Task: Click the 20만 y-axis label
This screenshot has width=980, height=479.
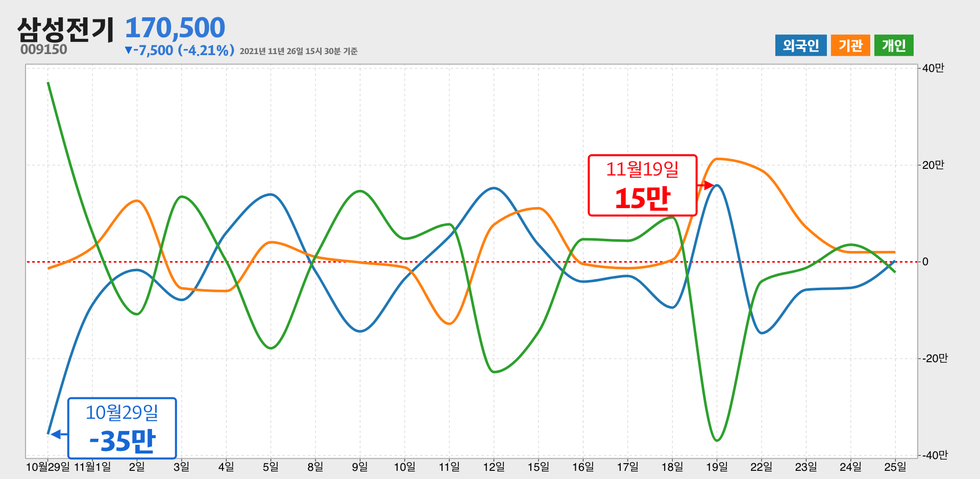Action: tap(933, 165)
